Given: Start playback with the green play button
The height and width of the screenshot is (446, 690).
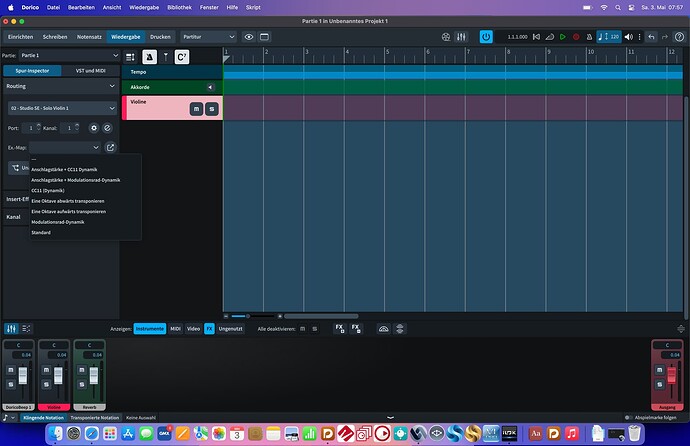Looking at the screenshot, I should pos(562,37).
